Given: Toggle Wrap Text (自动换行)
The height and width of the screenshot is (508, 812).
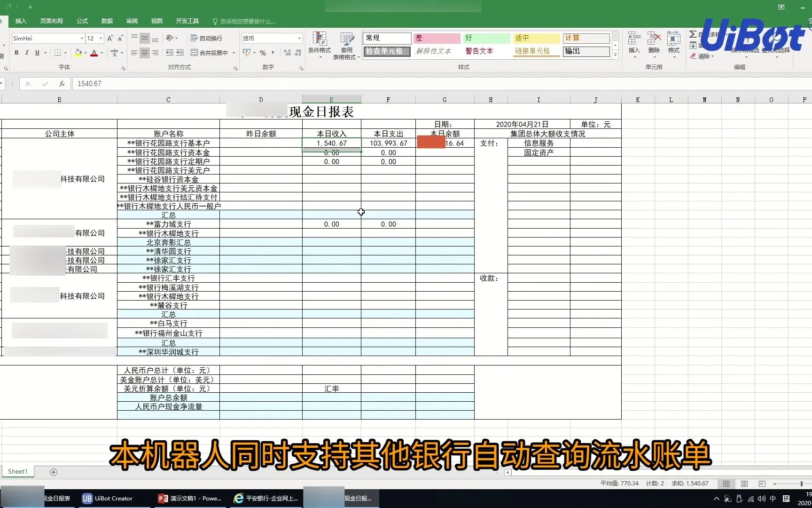Looking at the screenshot, I should pyautogui.click(x=207, y=38).
